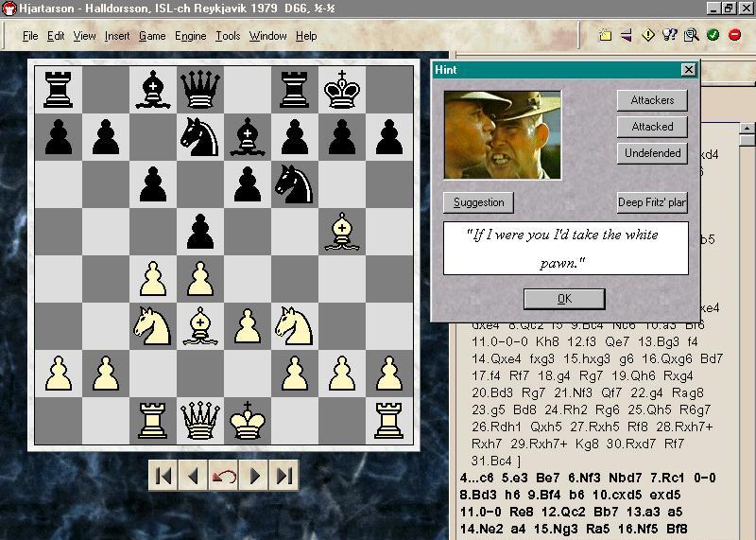The image size is (756, 540).
Task: Click the Suggestion button
Action: click(x=479, y=202)
